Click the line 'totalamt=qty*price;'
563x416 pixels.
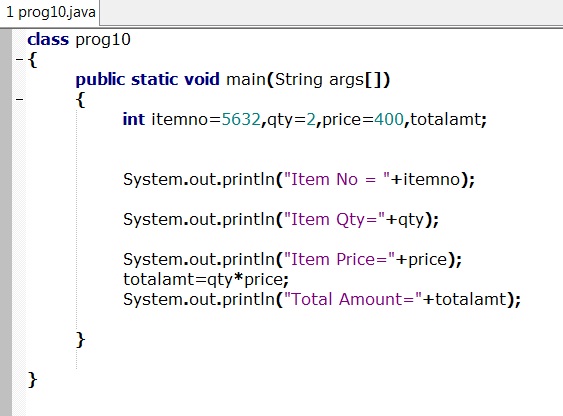click(206, 280)
